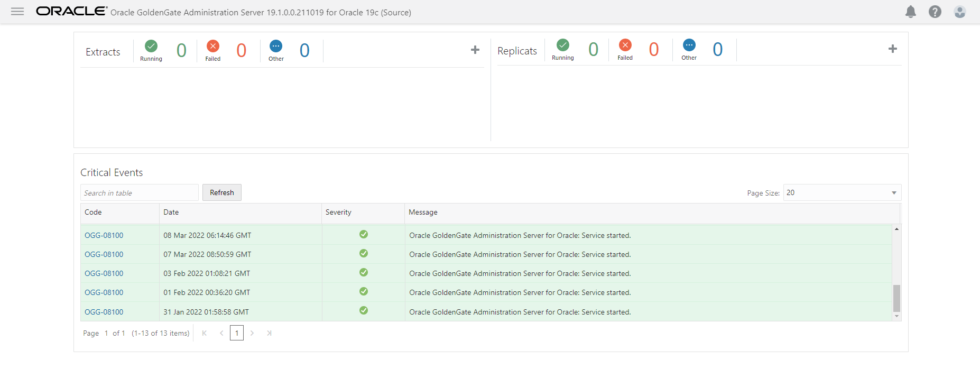The height and width of the screenshot is (369, 980).
Task: Open the help question mark icon
Action: pyautogui.click(x=935, y=12)
